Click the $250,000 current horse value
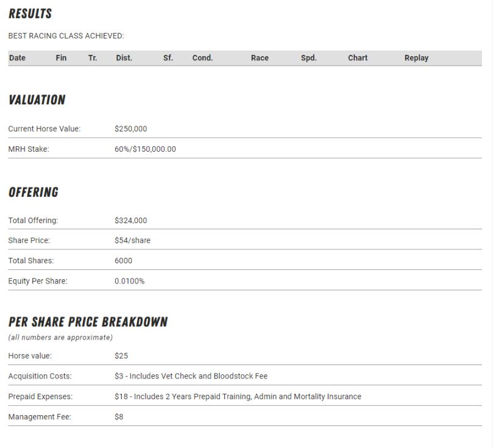493x448 pixels. click(x=130, y=129)
